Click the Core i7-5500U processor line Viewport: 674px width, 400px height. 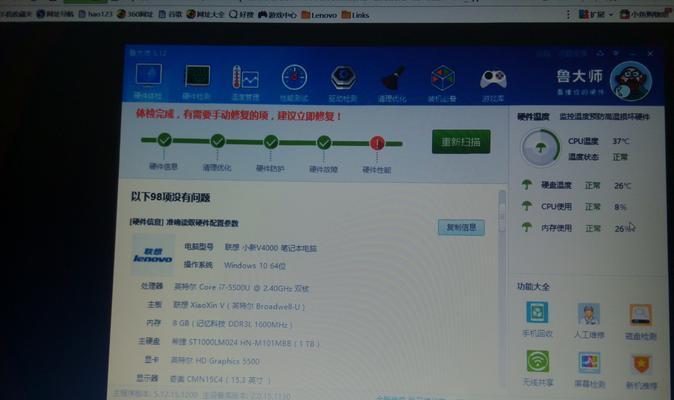pyautogui.click(x=241, y=288)
